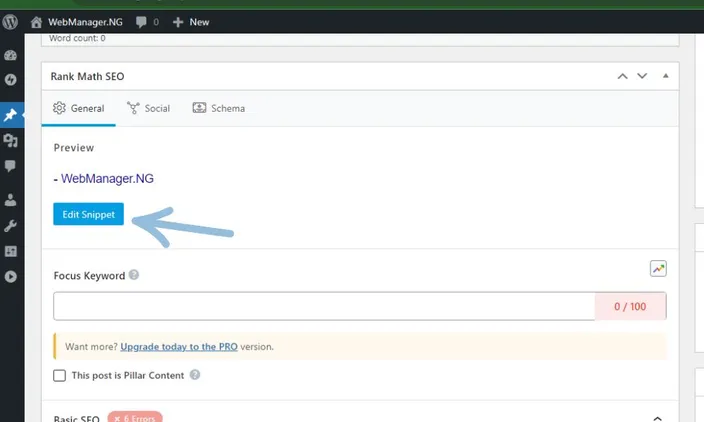Click the 0 / 100 SEO score

(x=630, y=306)
